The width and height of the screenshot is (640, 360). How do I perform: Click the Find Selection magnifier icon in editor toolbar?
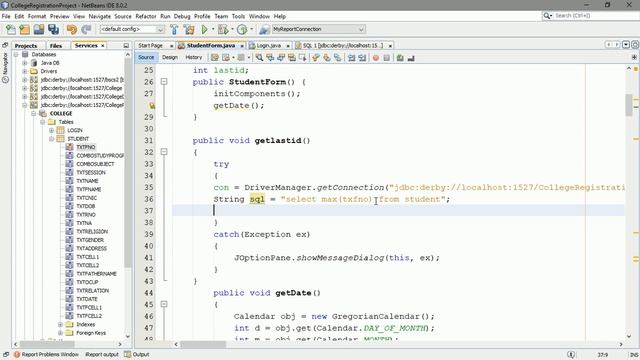tap(259, 58)
